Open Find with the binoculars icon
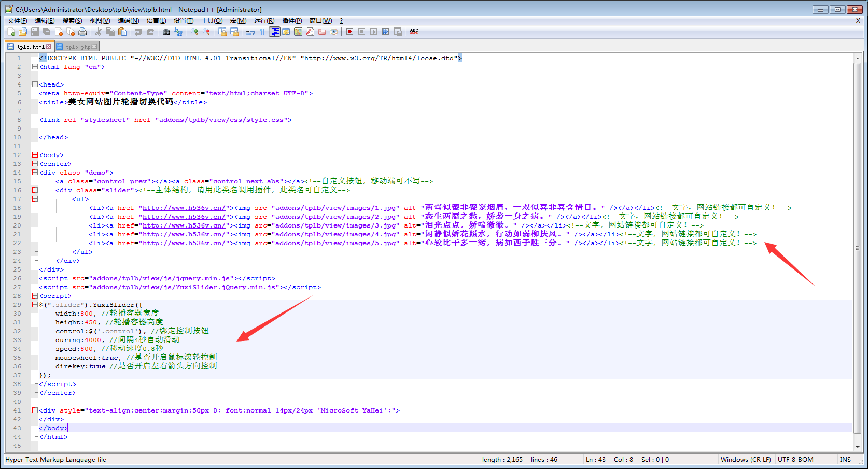The image size is (868, 469). pos(166,32)
